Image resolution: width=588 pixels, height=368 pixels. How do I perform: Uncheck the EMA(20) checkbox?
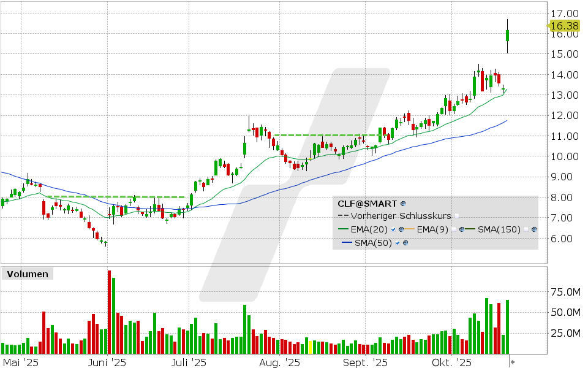393,229
